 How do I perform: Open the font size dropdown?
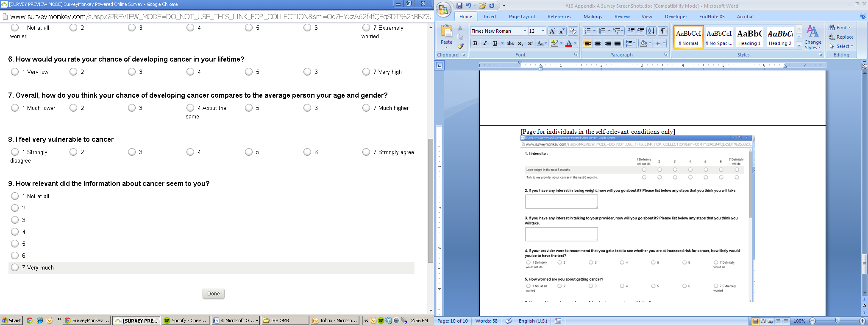[x=543, y=31]
